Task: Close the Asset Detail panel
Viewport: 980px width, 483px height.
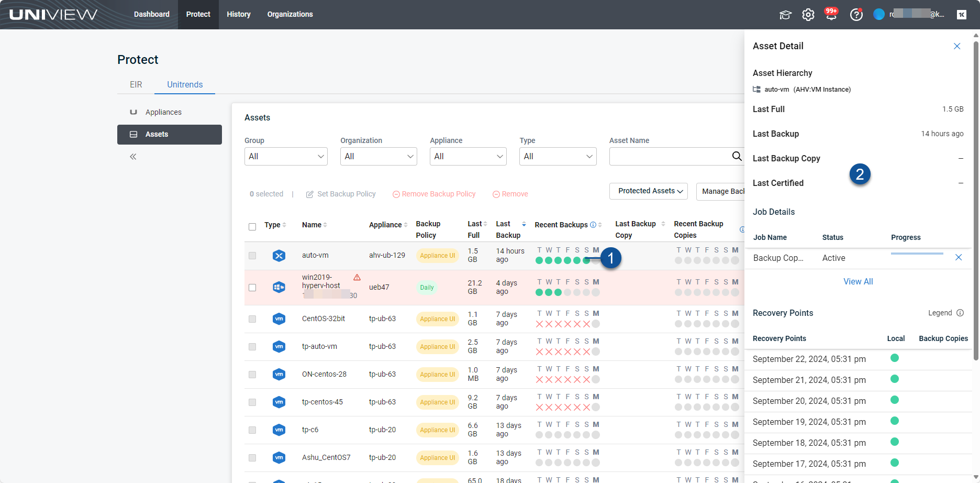Action: click(x=957, y=46)
